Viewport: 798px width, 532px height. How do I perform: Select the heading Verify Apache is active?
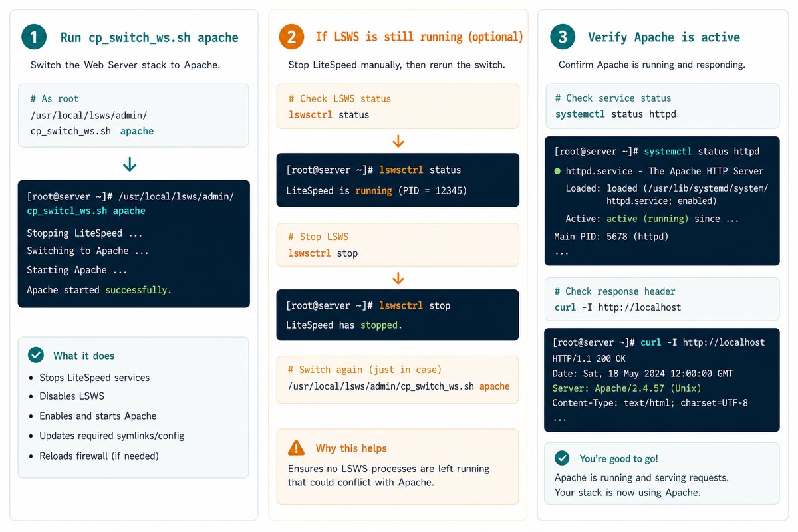point(664,37)
